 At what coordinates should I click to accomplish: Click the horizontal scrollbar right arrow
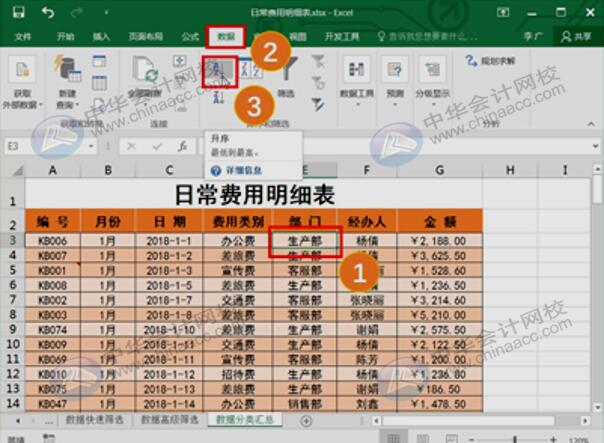tap(586, 421)
